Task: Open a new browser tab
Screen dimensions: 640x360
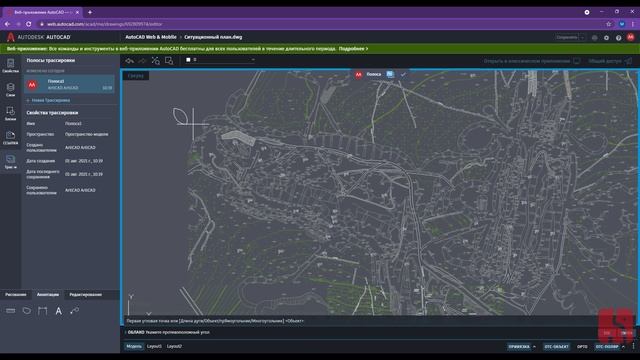Action: pos(90,12)
